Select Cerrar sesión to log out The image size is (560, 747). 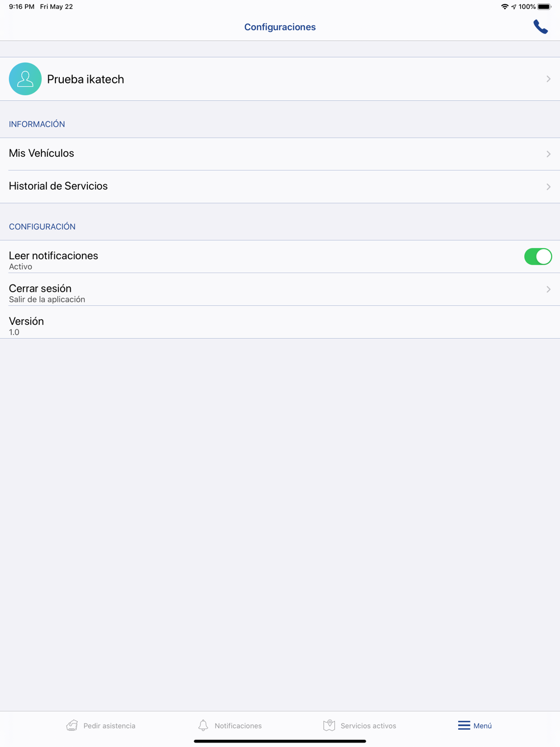pyautogui.click(x=280, y=290)
